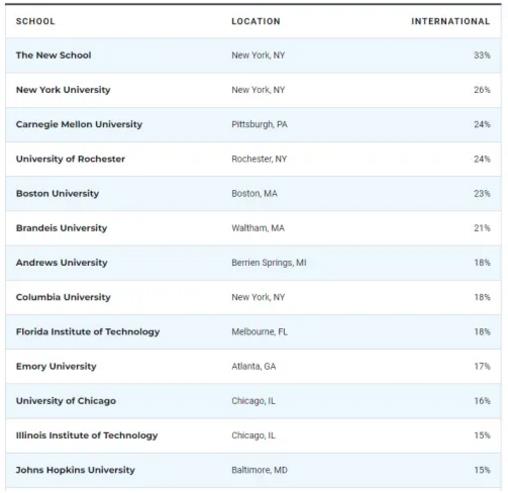The width and height of the screenshot is (508, 493).
Task: Open University of Rochester entry
Action: click(x=70, y=159)
